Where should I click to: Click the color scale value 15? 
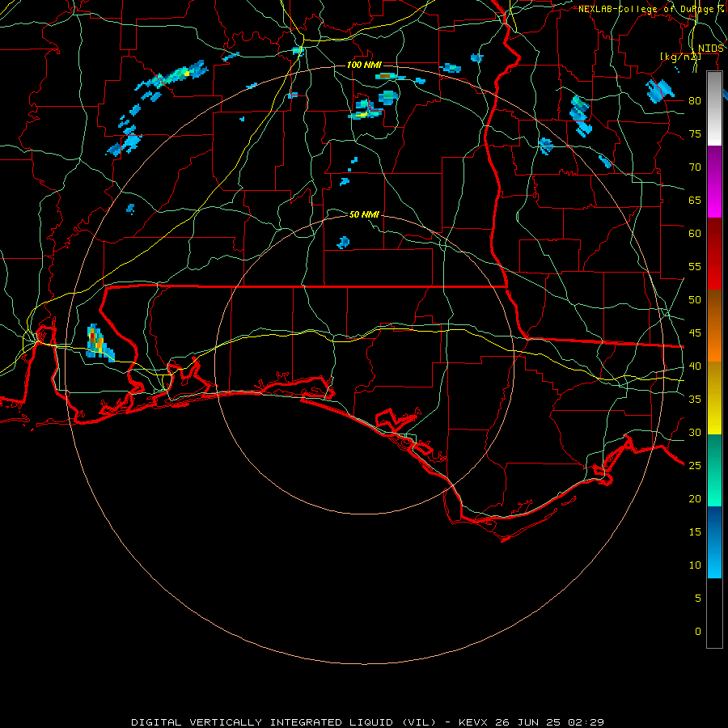click(x=695, y=531)
